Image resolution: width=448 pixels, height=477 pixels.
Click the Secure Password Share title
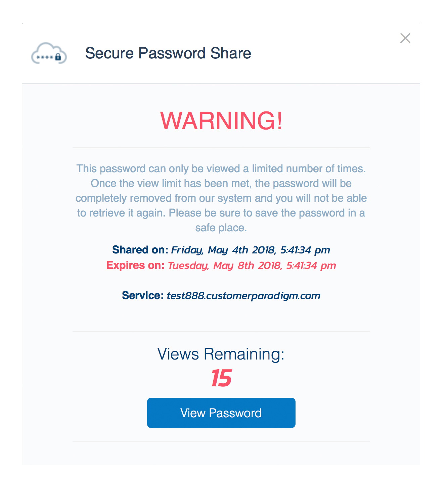[168, 53]
